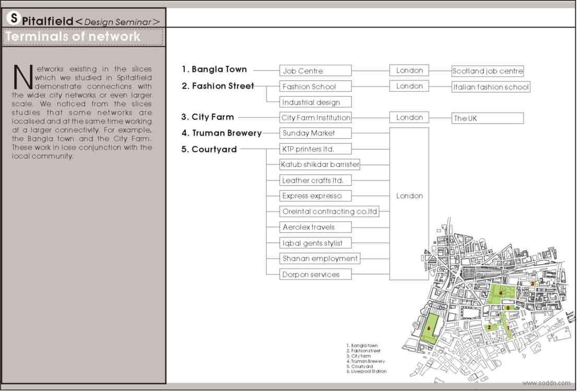Select the Sunday Market box
This screenshot has width=580, height=392.
click(315, 133)
